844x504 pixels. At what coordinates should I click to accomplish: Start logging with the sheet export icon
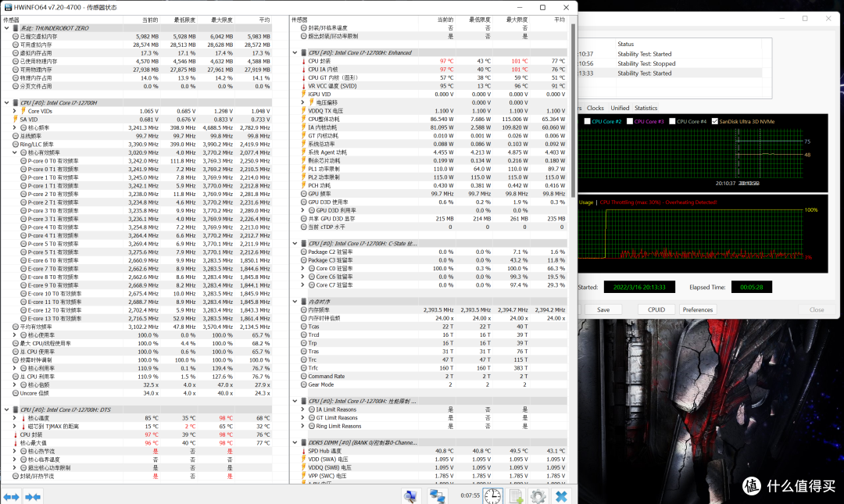coord(516,496)
